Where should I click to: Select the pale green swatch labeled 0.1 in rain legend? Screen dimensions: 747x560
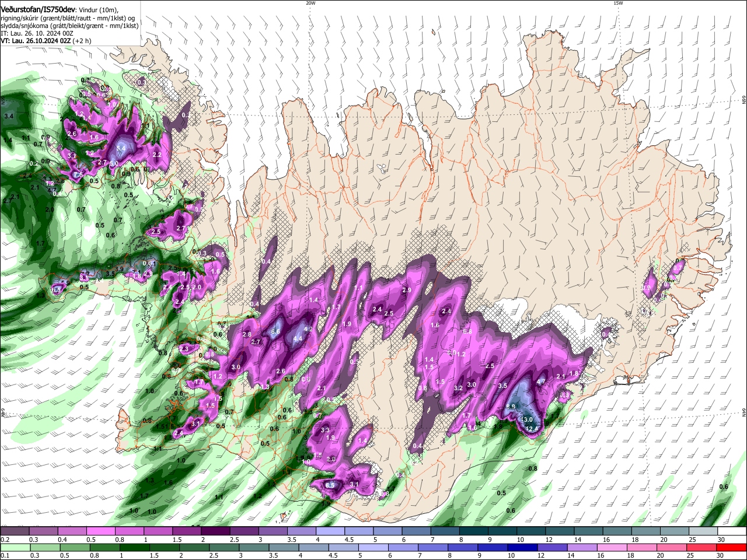(15, 547)
